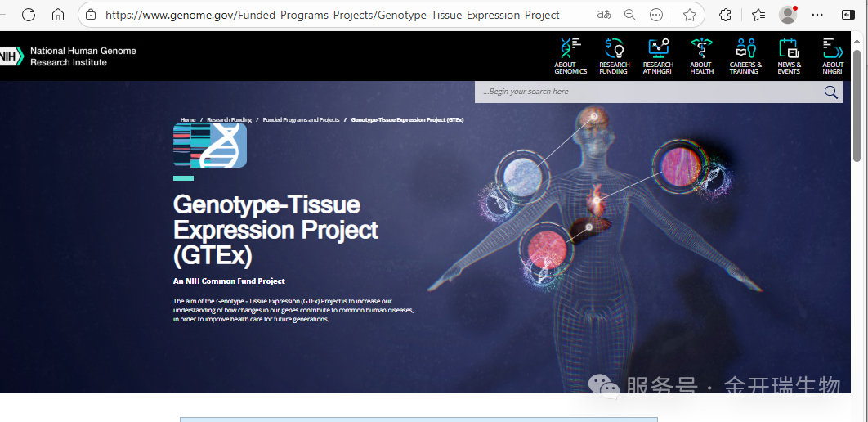Open the Research Funding breadcrumb link
Image resolution: width=868 pixels, height=422 pixels.
tap(229, 119)
